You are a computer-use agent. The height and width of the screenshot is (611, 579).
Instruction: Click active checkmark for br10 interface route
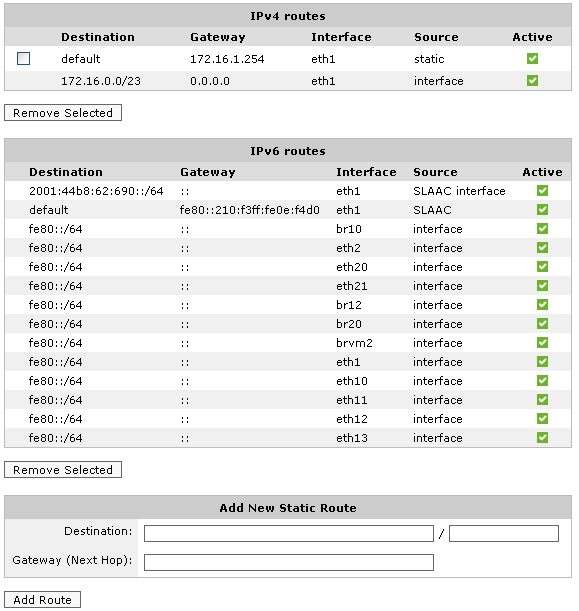(x=542, y=229)
